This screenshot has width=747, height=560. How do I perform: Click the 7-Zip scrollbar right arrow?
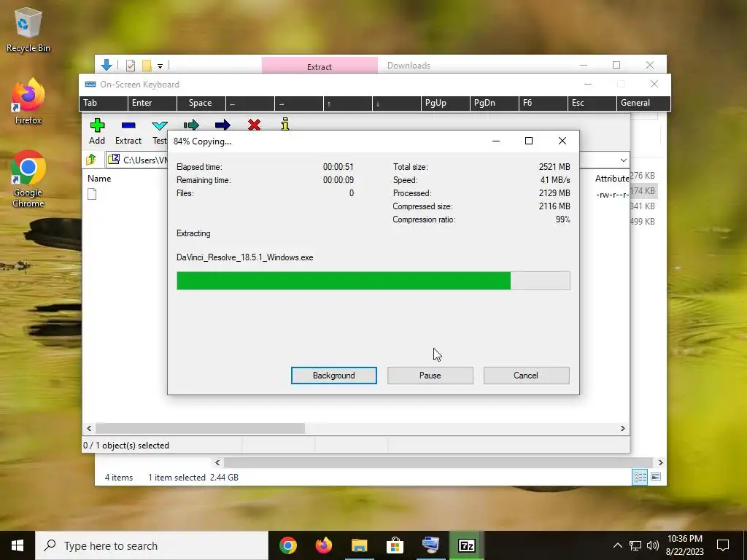(x=623, y=428)
